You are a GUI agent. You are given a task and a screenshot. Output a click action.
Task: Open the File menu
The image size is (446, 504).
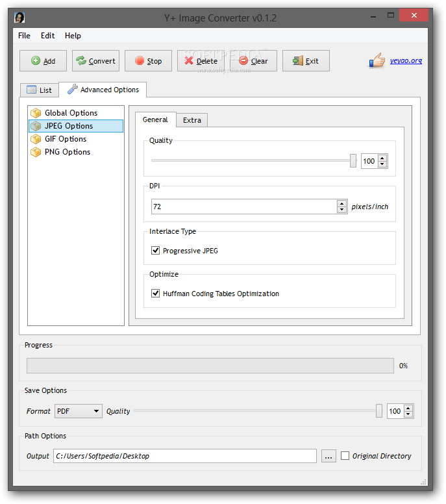24,36
